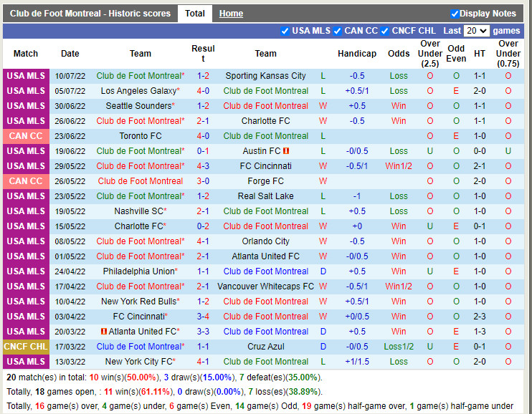Screen dimensions: 532x414
Task: Click the orange CNCF CHL league badge
Action: point(26,347)
